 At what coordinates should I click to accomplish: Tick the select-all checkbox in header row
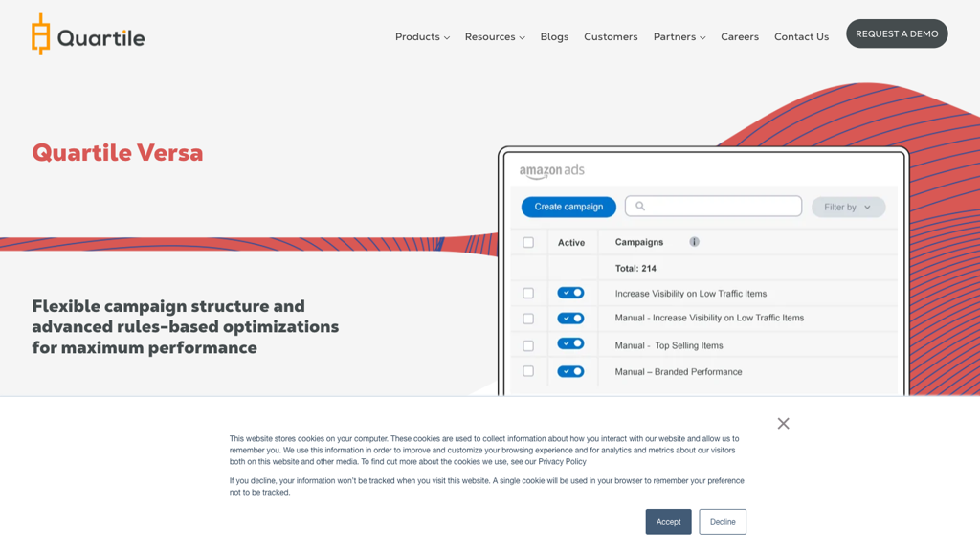point(528,243)
